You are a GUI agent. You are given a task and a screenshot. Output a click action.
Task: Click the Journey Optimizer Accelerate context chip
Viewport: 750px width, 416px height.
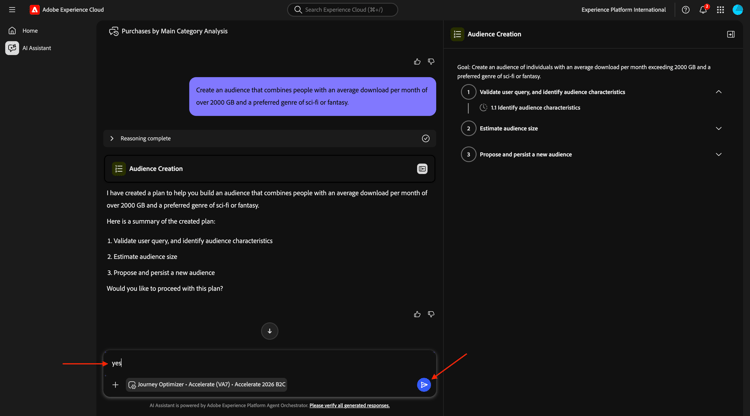(x=207, y=384)
